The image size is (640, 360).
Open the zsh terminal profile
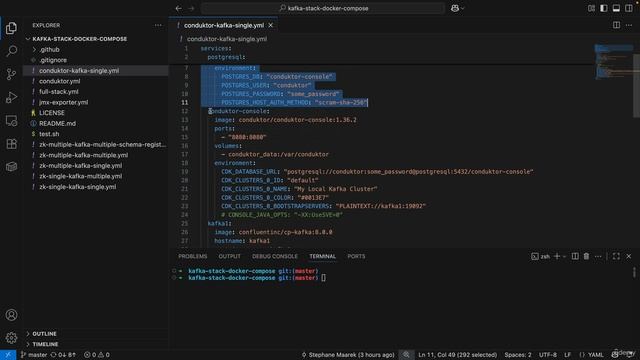pos(541,256)
